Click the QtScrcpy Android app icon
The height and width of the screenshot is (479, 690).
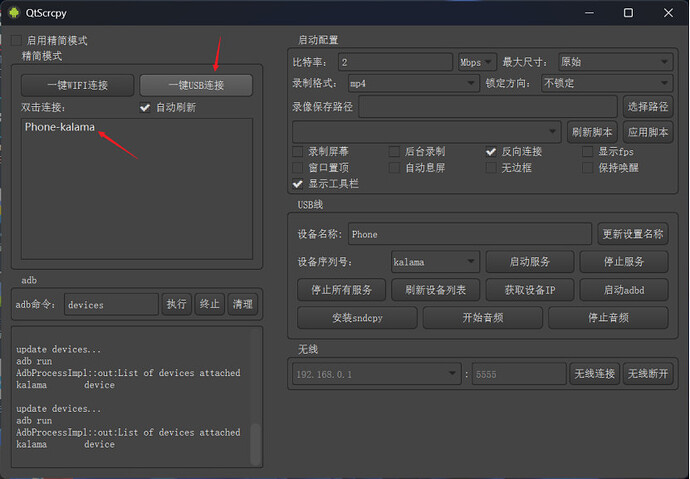click(x=15, y=13)
